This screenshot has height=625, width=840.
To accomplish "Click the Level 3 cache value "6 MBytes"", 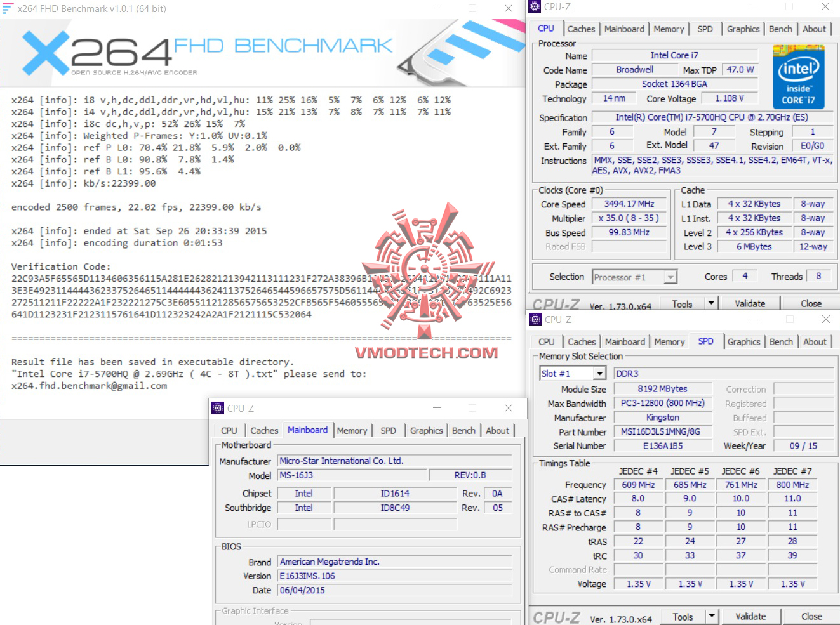I will 754,246.
